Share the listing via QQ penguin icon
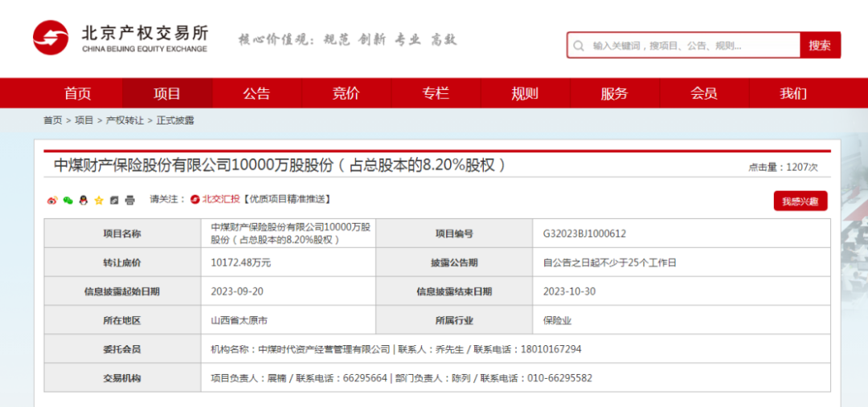The image size is (868, 407). pyautogui.click(x=83, y=200)
